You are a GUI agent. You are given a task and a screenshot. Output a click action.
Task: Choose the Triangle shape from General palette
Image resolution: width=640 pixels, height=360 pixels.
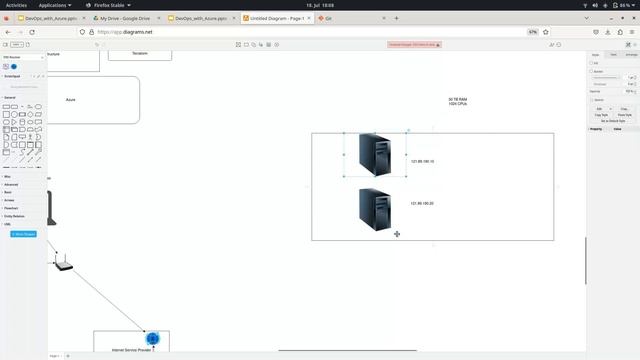tap(14, 122)
